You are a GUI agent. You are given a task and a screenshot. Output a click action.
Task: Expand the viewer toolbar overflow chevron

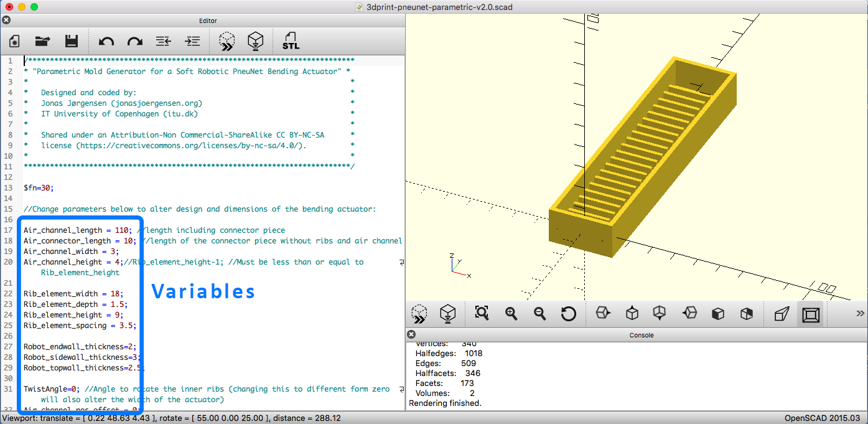point(861,313)
